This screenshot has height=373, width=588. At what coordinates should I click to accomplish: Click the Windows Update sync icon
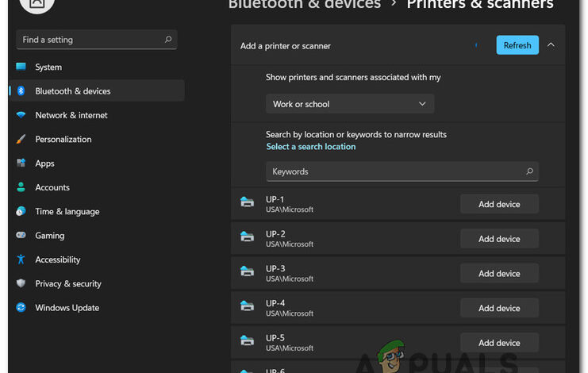point(21,308)
